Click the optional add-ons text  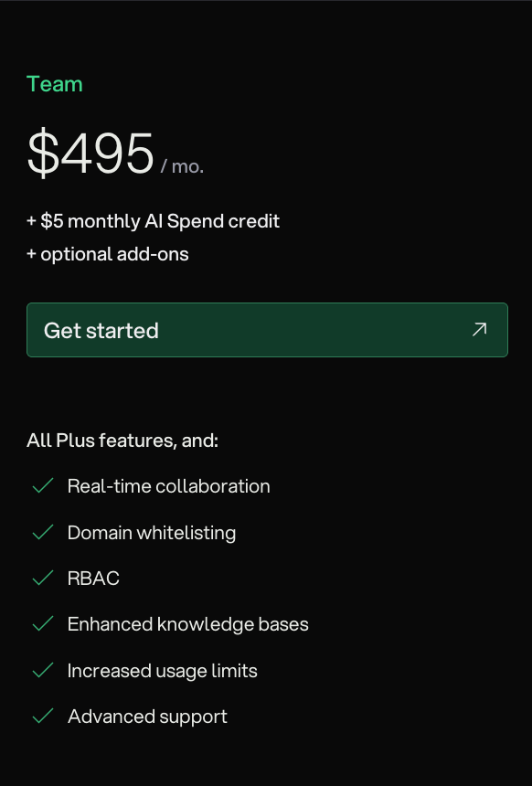point(108,254)
